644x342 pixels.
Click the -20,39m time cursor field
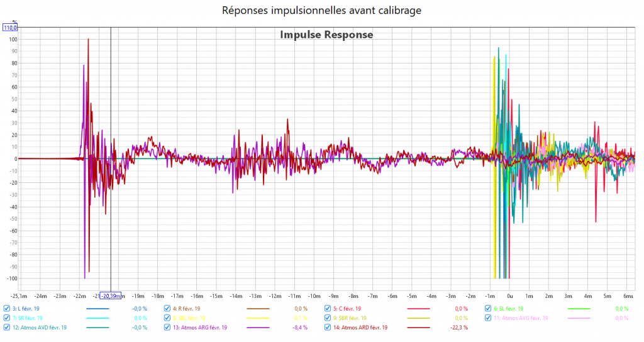coord(111,296)
